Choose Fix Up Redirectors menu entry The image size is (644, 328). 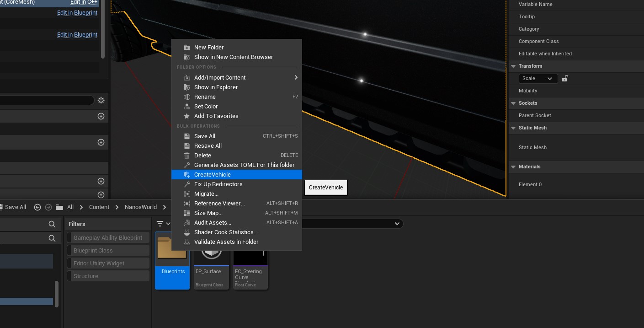[218, 184]
